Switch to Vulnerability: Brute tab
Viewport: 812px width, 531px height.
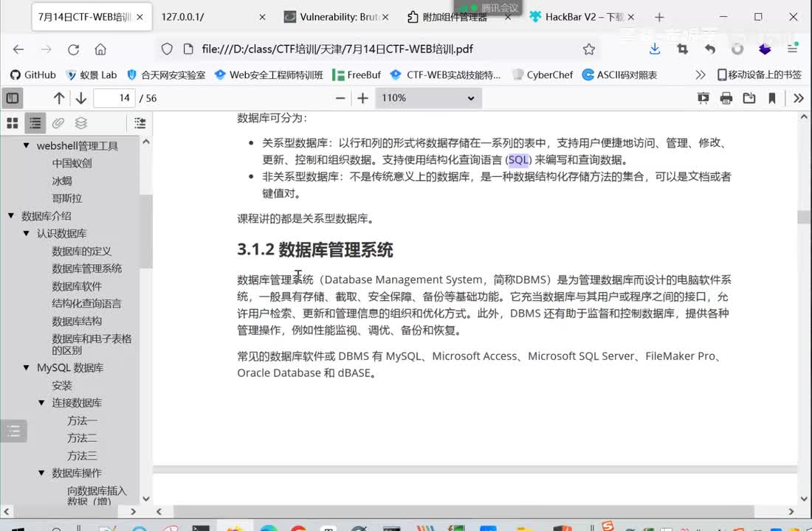(337, 17)
